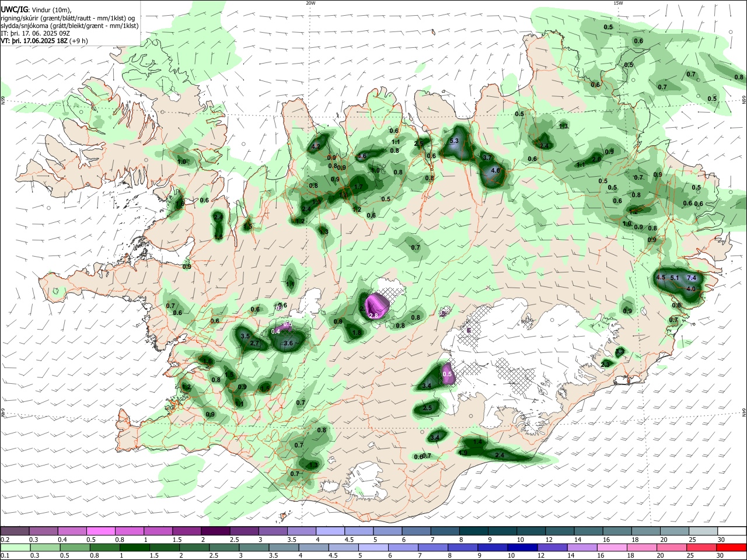Pick the grey-green 3 swatch in lower legend
This screenshot has height=560, width=747.
tap(253, 548)
